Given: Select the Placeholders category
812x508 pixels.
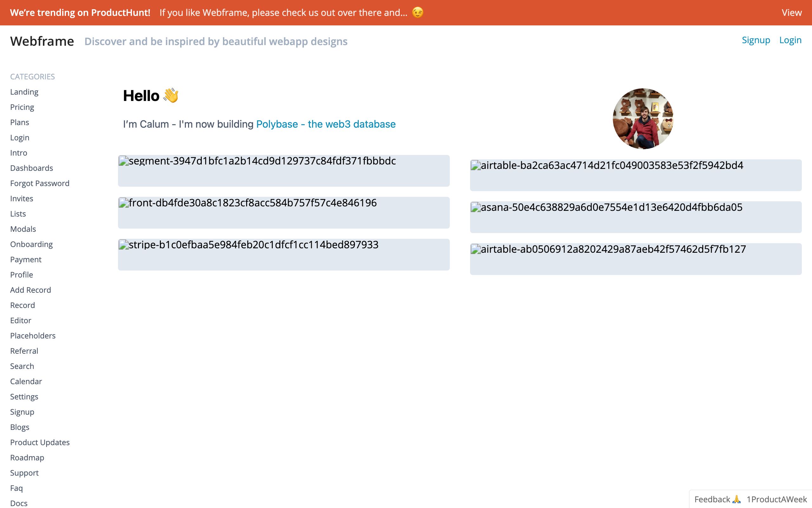Looking at the screenshot, I should pos(33,336).
